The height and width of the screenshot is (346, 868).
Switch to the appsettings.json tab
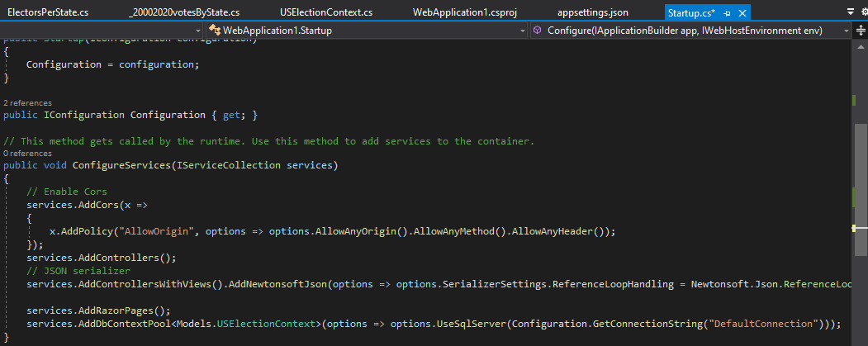[593, 12]
